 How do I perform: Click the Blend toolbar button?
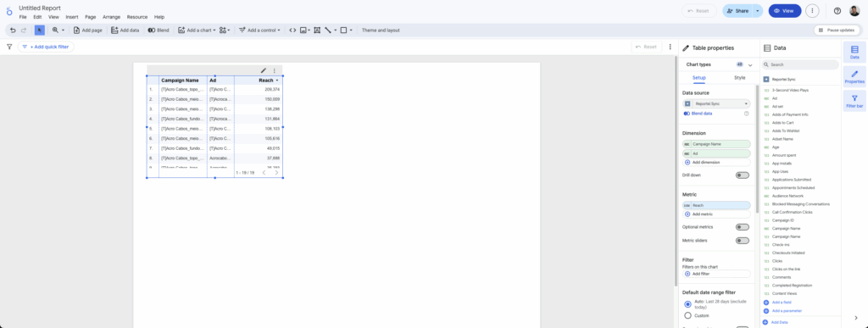159,31
